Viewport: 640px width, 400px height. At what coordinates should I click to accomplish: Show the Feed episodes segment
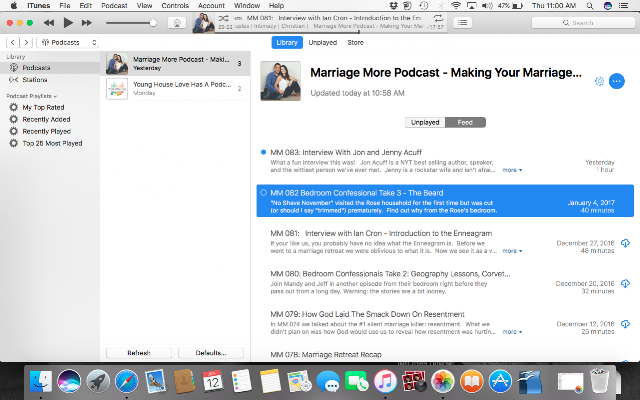465,122
